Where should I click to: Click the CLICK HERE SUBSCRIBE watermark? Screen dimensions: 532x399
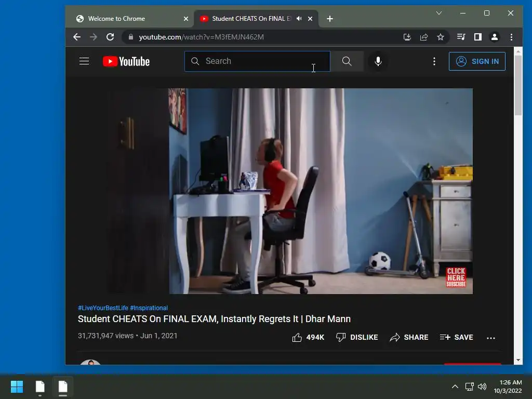point(456,277)
